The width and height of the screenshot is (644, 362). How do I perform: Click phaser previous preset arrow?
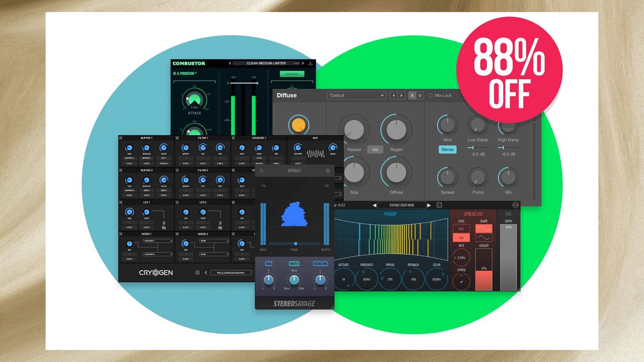pyautogui.click(x=374, y=205)
